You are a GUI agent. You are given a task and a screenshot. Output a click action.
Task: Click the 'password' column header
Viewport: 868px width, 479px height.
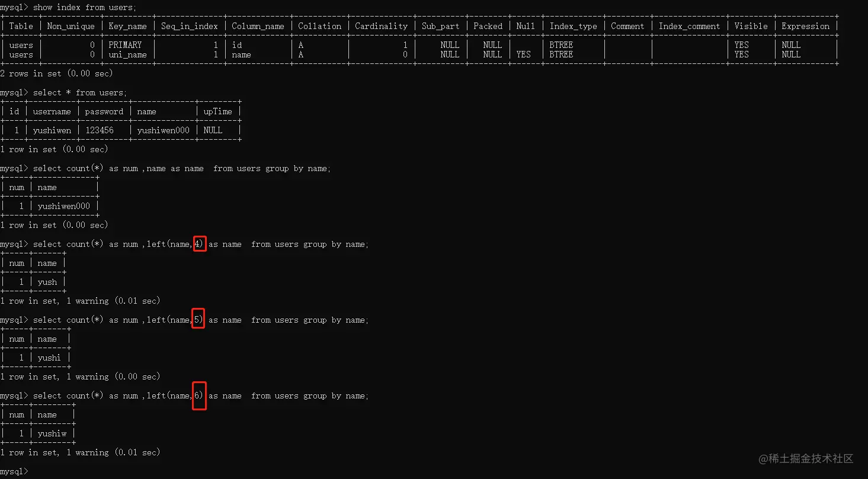[104, 111]
